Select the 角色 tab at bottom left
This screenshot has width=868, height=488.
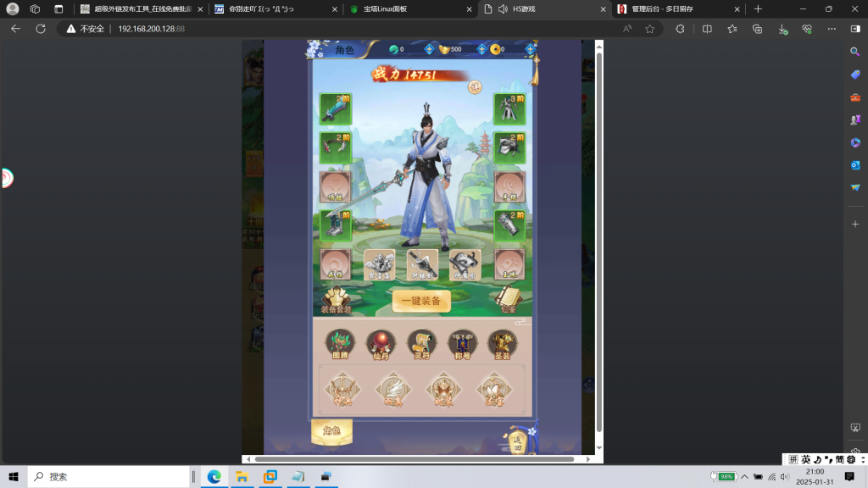[x=331, y=431]
